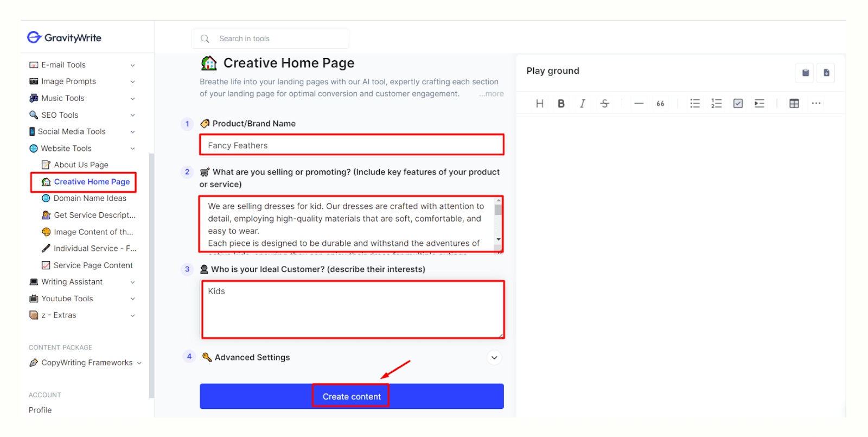Open more editor options (three dots)
Image resolution: width=868 pixels, height=437 pixels.
[x=816, y=103]
